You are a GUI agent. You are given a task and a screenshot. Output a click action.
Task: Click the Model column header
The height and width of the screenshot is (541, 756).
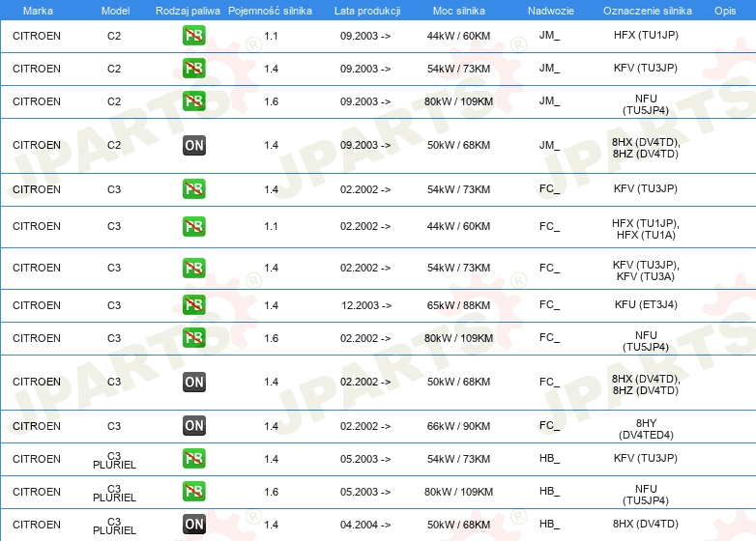(x=115, y=11)
